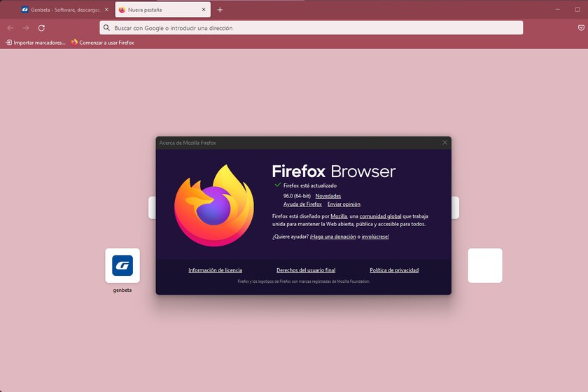Close the Nueva pestaña tab

click(204, 10)
